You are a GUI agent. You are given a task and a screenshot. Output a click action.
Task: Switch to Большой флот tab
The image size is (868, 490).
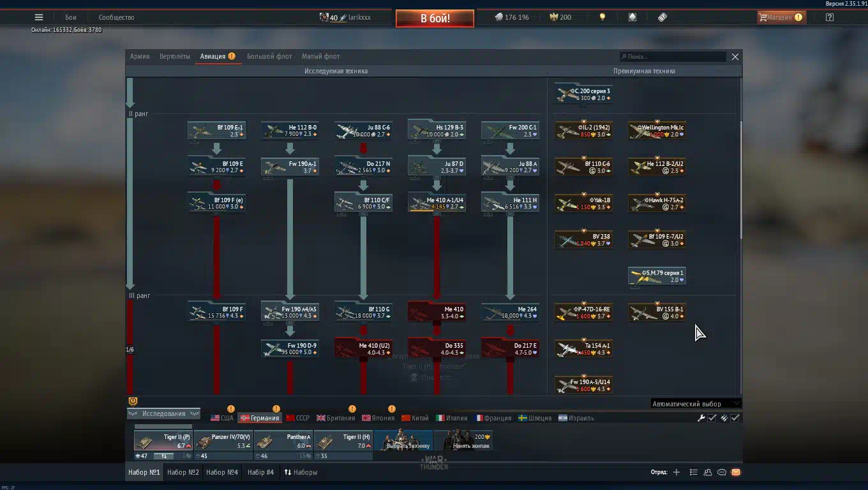coord(269,56)
